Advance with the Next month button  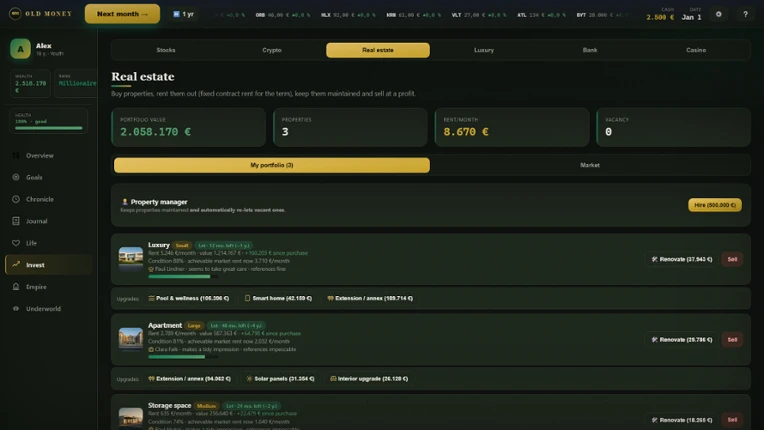[122, 14]
